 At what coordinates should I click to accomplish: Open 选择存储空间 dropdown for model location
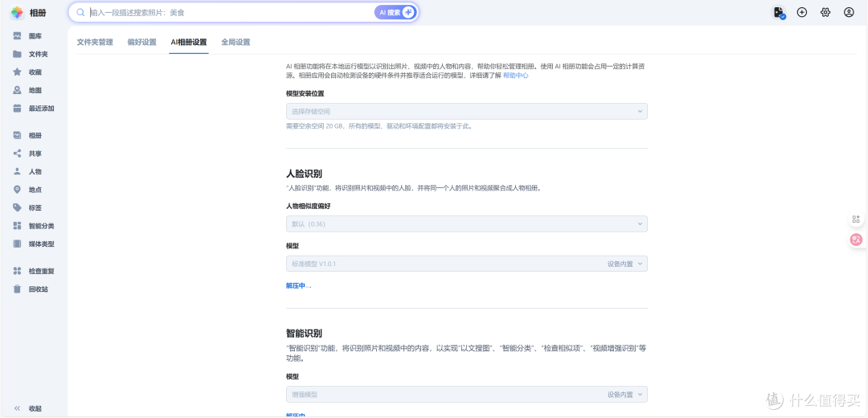467,111
